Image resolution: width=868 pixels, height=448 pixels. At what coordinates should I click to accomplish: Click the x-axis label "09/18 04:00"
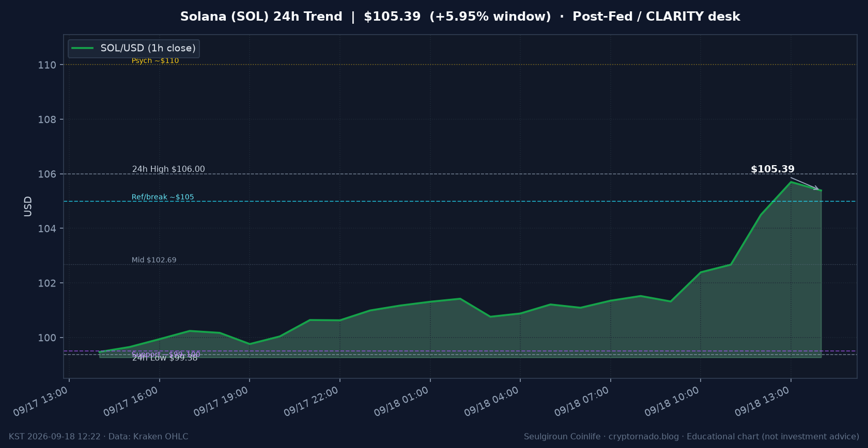[x=491, y=402]
